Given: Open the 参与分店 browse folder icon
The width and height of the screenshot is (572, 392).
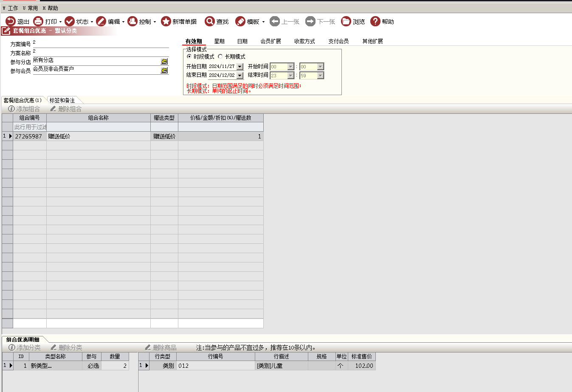Looking at the screenshot, I should (x=164, y=62).
